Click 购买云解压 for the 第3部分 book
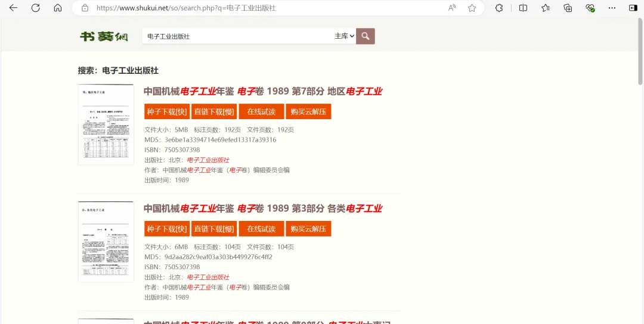 tap(308, 229)
